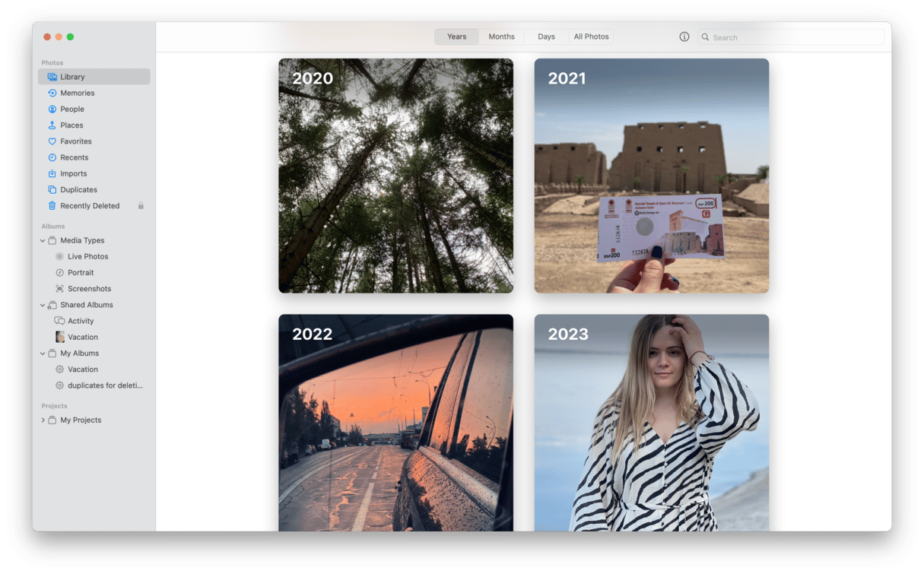Open the Recently Deleted label
The height and width of the screenshot is (574, 924).
point(90,206)
